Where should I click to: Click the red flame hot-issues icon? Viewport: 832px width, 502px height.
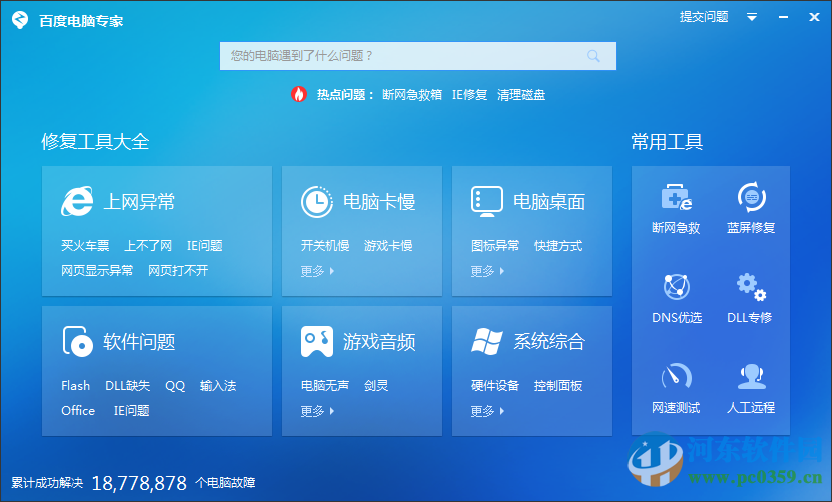299,94
